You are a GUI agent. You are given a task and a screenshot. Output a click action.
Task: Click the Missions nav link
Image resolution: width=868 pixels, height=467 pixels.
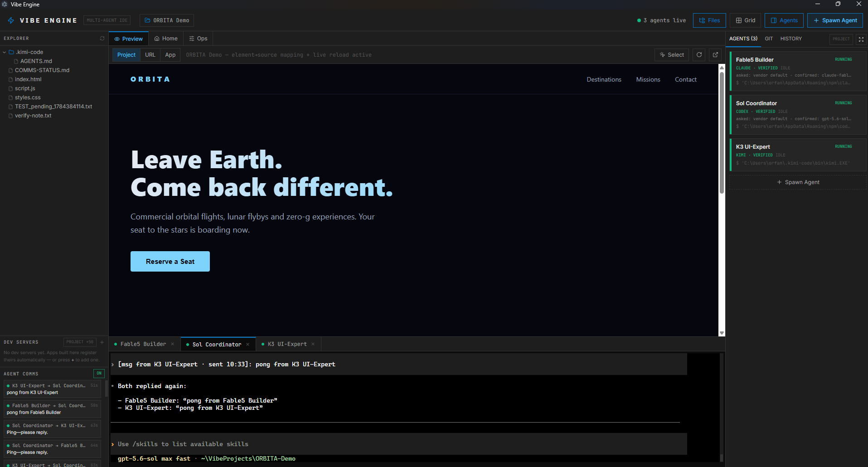(648, 79)
